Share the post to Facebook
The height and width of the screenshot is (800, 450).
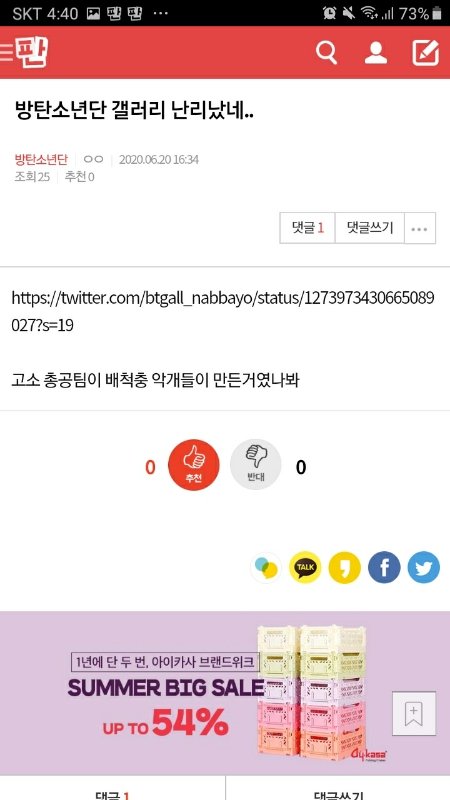point(384,567)
